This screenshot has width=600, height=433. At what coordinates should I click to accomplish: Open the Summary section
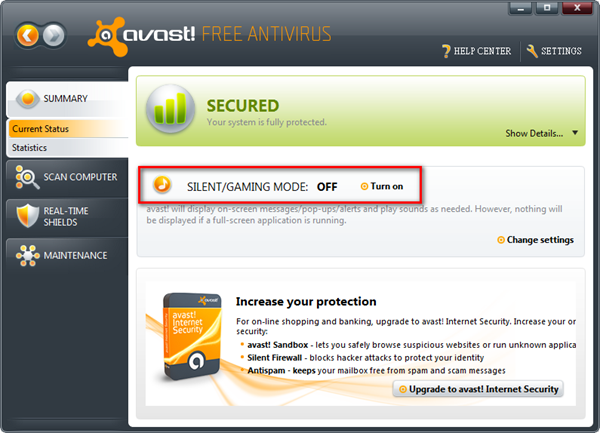[67, 99]
